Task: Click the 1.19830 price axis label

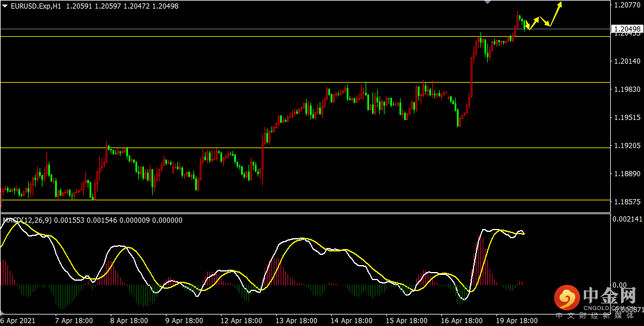Action: click(627, 90)
